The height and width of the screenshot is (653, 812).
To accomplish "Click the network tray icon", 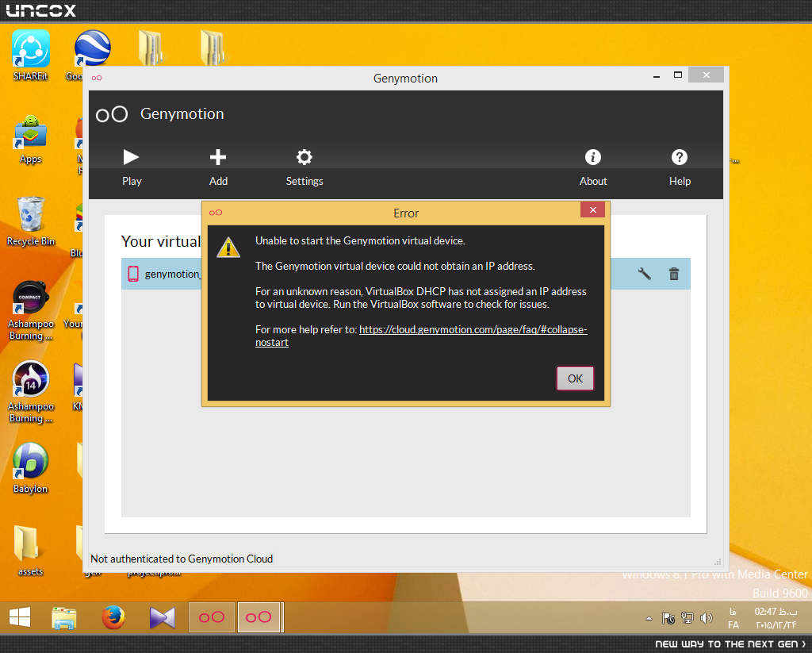I will tap(688, 618).
